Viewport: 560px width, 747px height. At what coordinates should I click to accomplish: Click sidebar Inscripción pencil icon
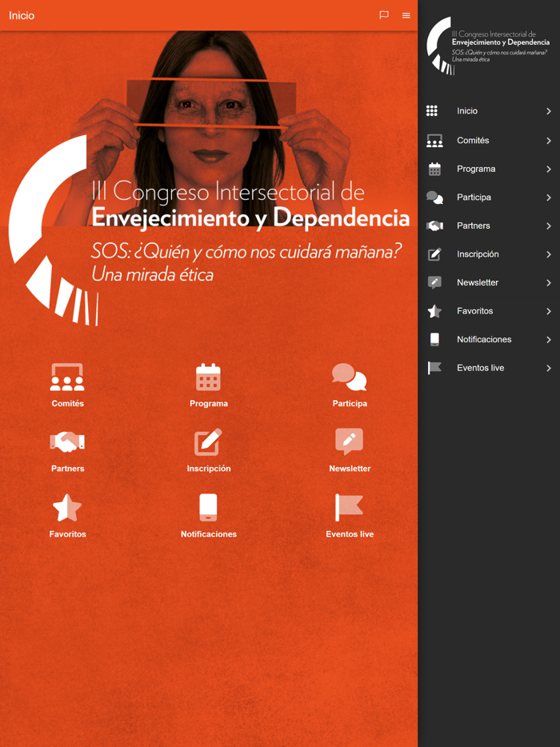click(x=434, y=254)
